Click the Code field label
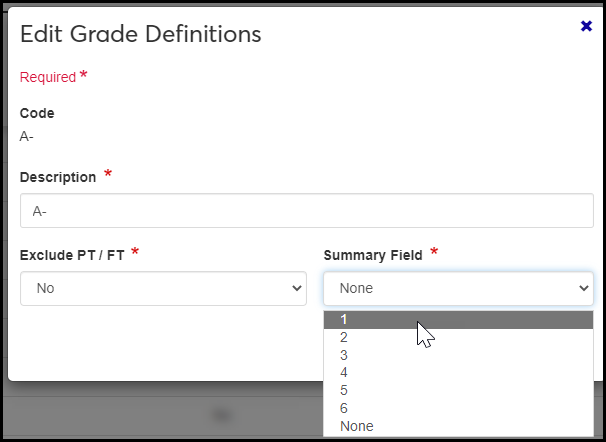 point(37,113)
